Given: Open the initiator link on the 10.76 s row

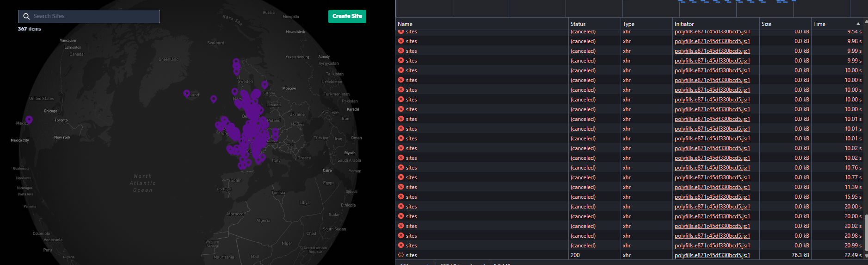Looking at the screenshot, I should pyautogui.click(x=712, y=168).
